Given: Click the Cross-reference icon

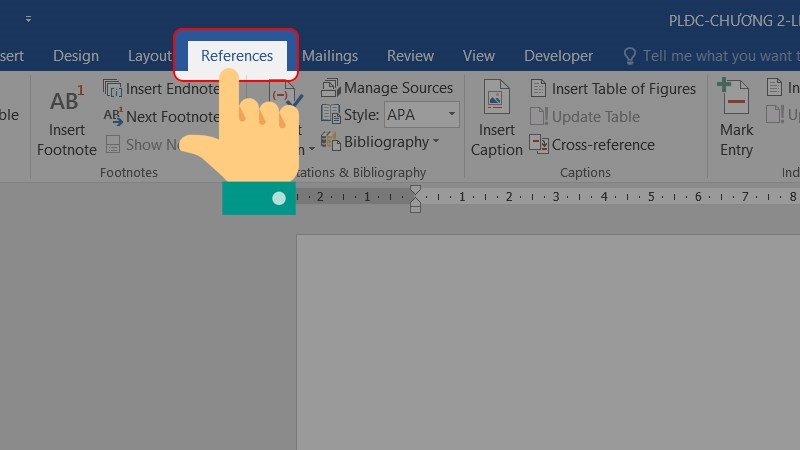Looking at the screenshot, I should [x=539, y=145].
